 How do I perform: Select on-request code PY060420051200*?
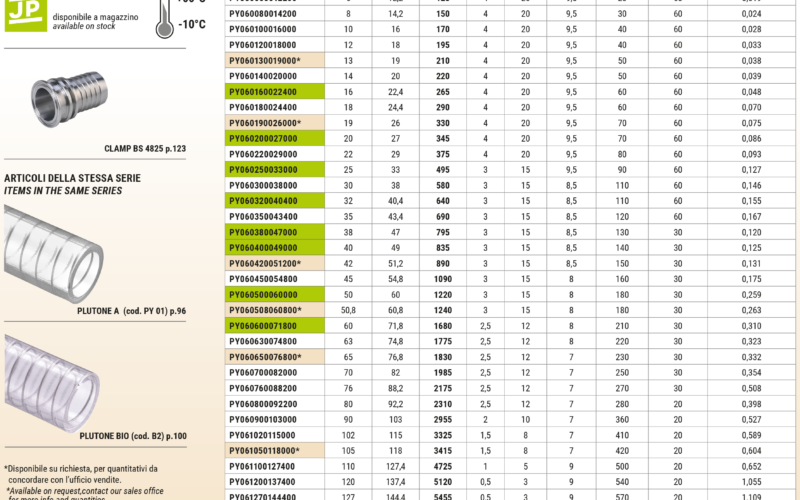coord(266,263)
